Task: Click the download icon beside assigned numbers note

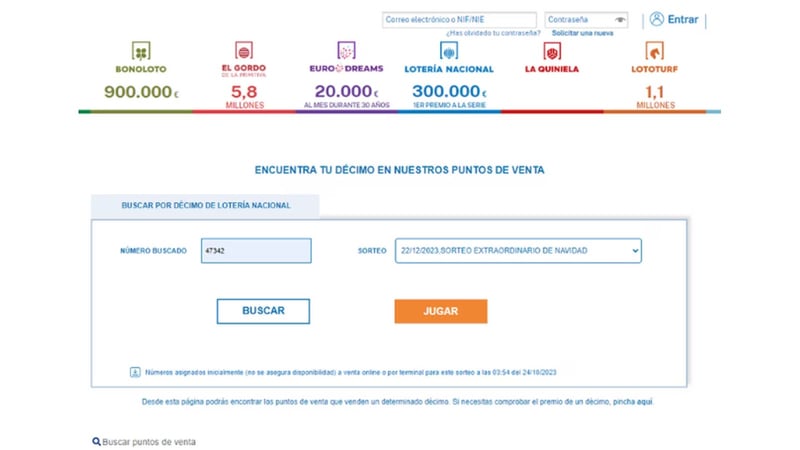Action: [x=135, y=372]
